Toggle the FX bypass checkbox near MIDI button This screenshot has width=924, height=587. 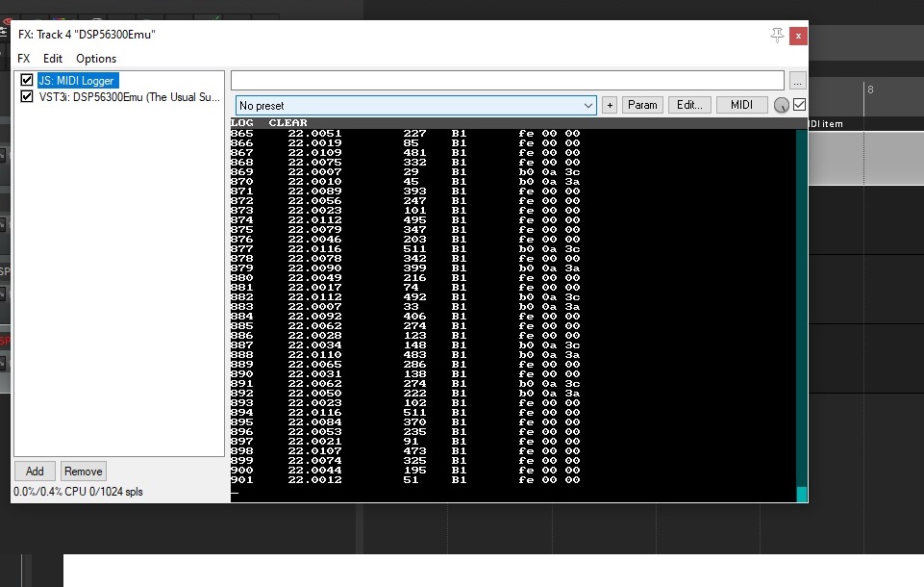(x=800, y=105)
